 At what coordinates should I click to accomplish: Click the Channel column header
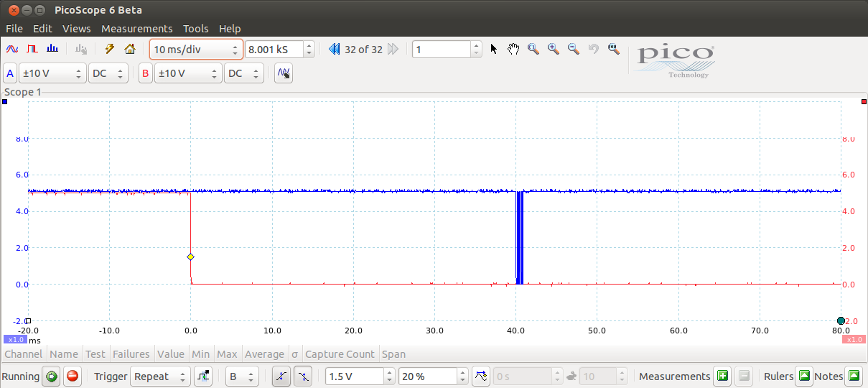click(24, 354)
